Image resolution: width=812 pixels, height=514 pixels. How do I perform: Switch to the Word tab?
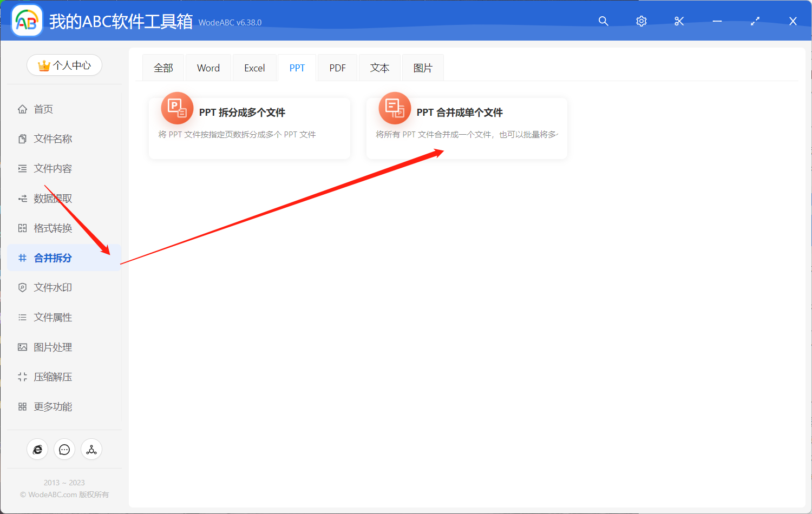[x=208, y=67]
